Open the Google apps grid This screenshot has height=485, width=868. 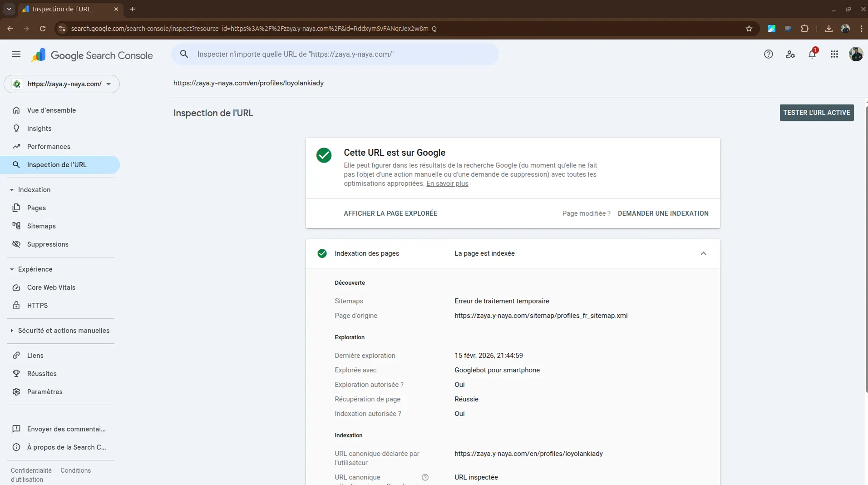click(x=834, y=54)
